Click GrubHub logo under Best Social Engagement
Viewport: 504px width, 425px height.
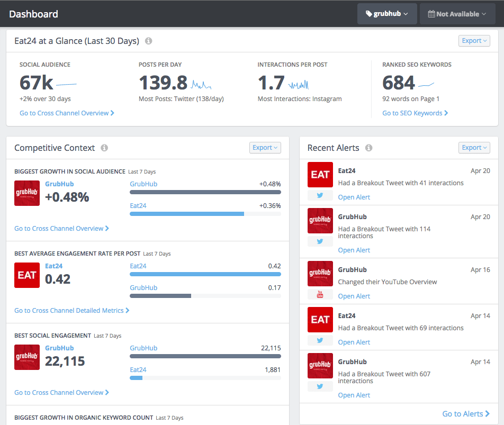[27, 357]
